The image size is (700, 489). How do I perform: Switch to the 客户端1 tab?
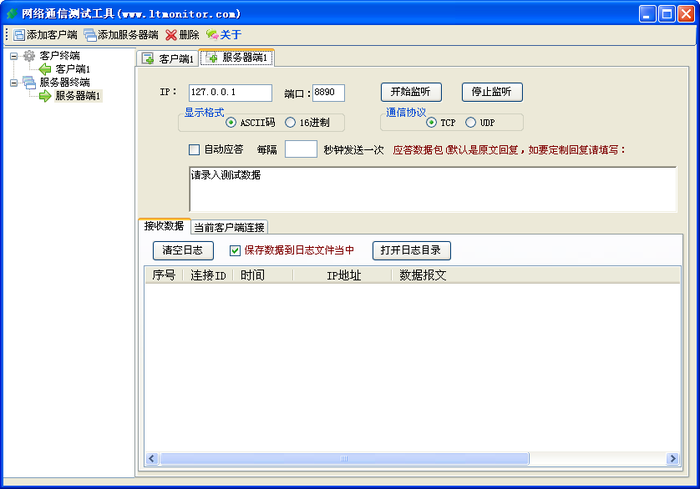167,58
